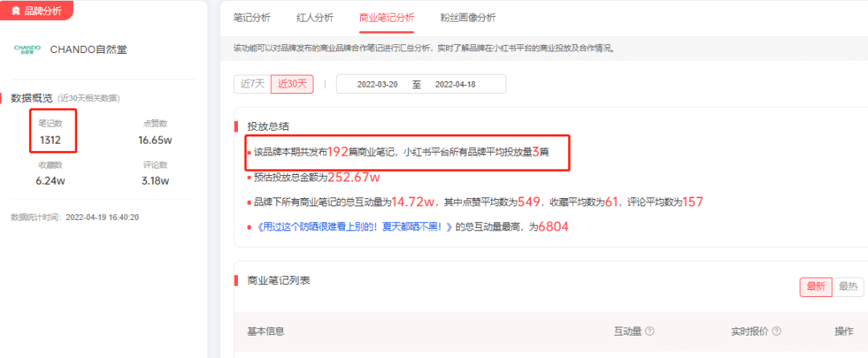Click the help icon beside 互动量
The image size is (868, 358).
click(649, 332)
